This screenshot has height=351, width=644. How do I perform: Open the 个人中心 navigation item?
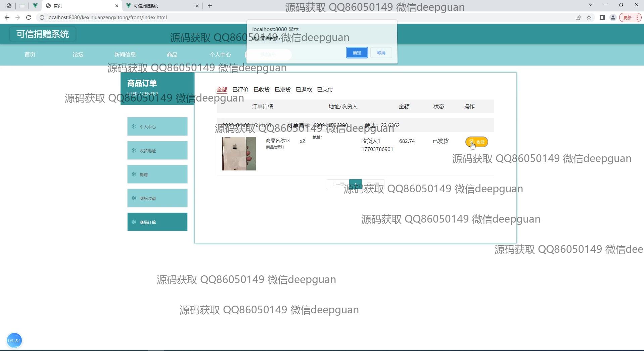click(x=220, y=54)
